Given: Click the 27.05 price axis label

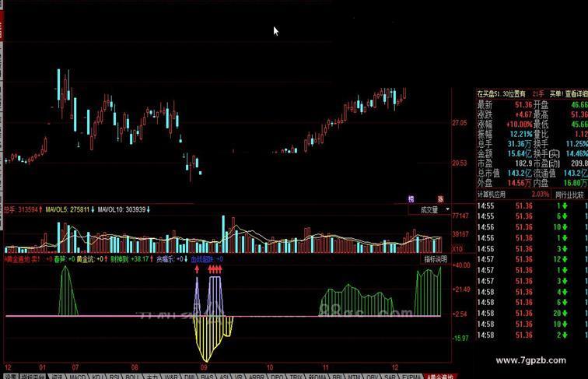Looking at the screenshot, I should [x=460, y=123].
